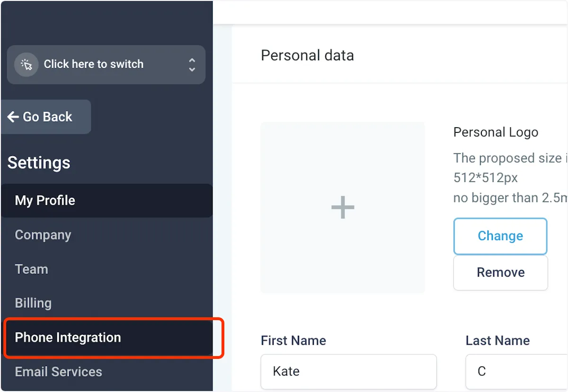This screenshot has width=568, height=392.
Task: Open the My Profile settings page
Action: tap(45, 200)
